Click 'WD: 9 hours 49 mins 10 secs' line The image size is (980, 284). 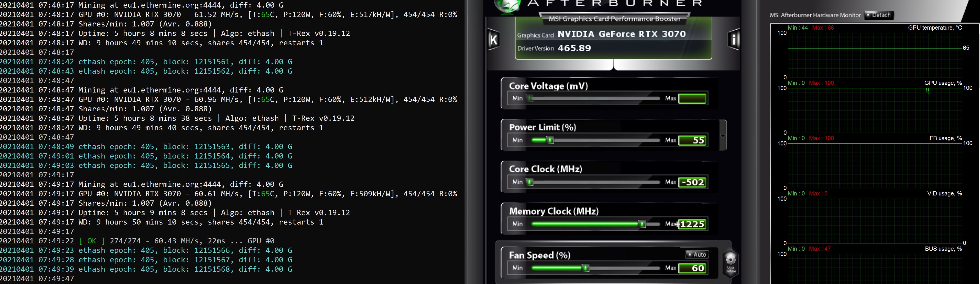coord(162,43)
